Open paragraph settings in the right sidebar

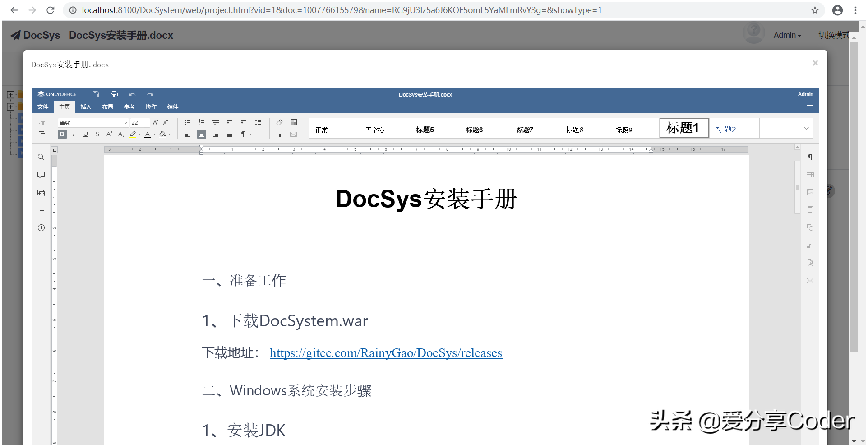(x=810, y=157)
